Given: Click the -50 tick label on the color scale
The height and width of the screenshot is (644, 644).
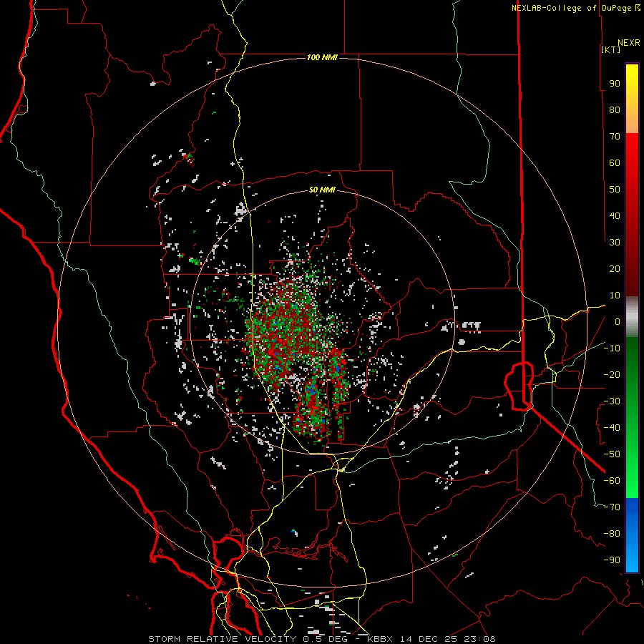Looking at the screenshot, I should point(612,454).
